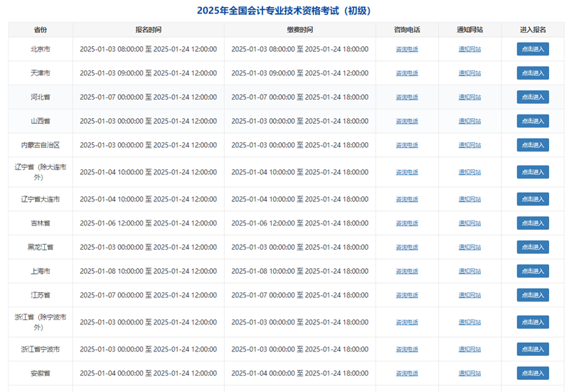The image size is (569, 392).
Task: Click the 省份 column header
Action: (41, 30)
